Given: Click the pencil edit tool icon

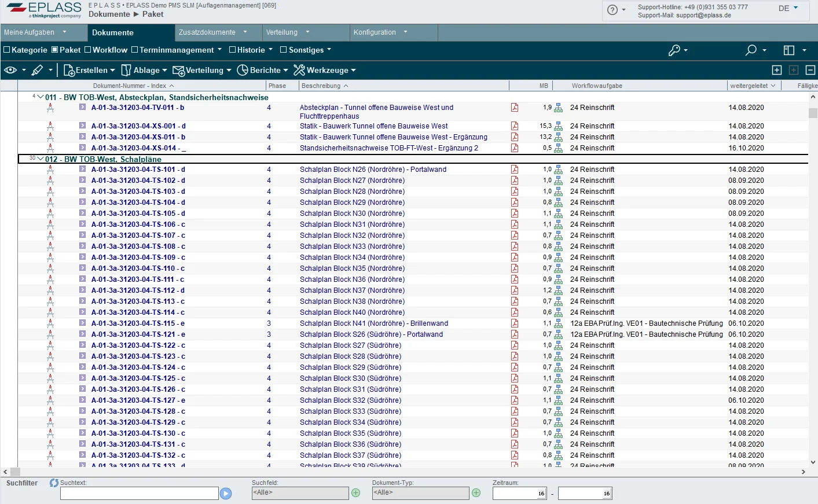Looking at the screenshot, I should click(37, 70).
